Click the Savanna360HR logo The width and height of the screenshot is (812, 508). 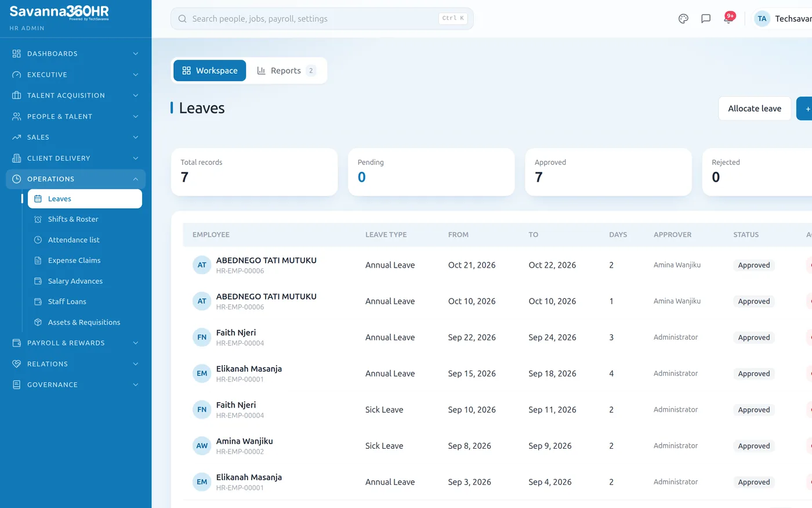59,12
